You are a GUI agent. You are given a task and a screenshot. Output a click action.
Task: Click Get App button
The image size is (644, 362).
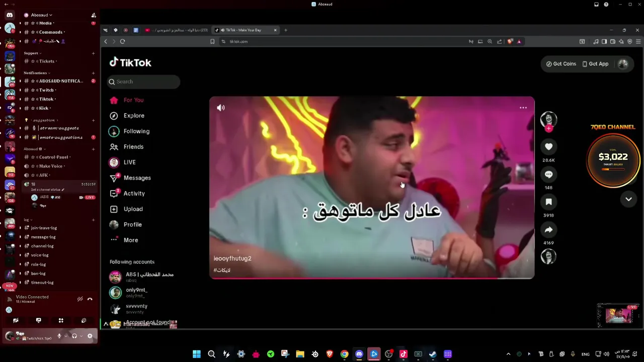point(595,64)
